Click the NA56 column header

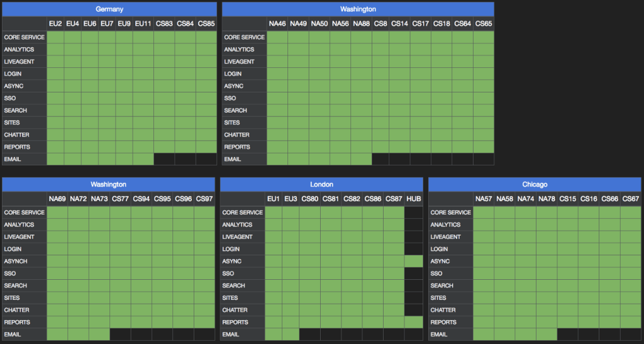click(x=340, y=24)
